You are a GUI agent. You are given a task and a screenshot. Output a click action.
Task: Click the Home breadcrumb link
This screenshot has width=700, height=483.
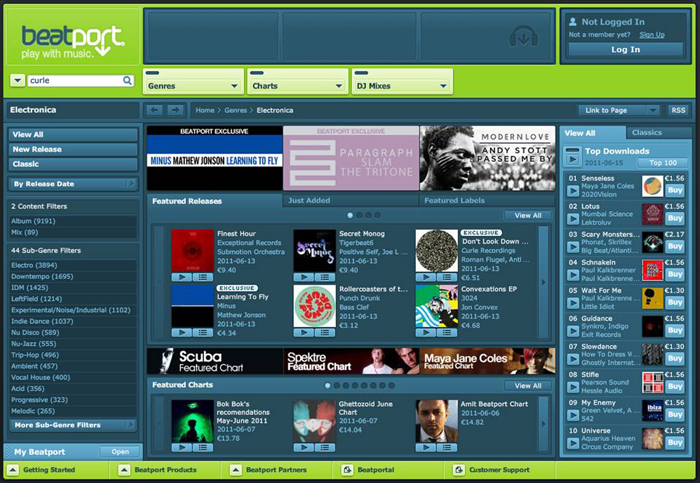click(205, 110)
